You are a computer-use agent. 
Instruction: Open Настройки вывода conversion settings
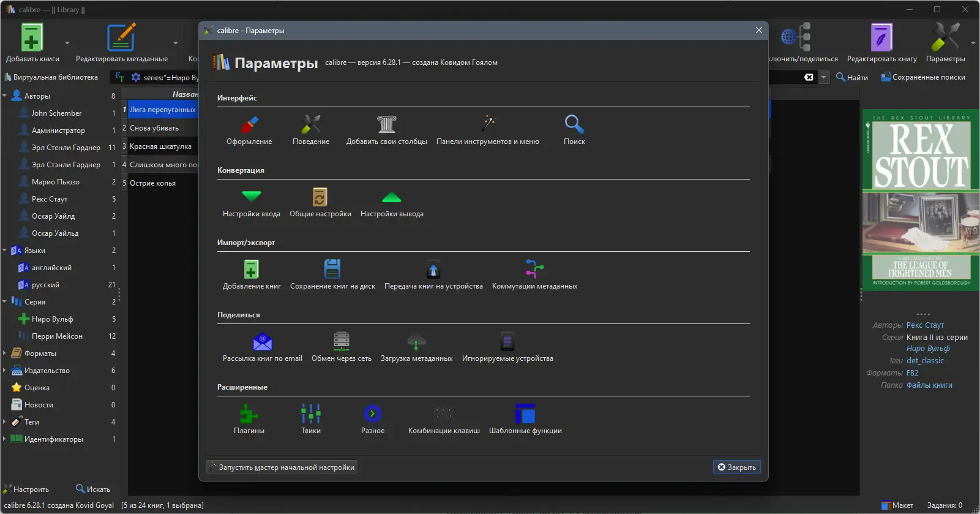[x=392, y=203]
